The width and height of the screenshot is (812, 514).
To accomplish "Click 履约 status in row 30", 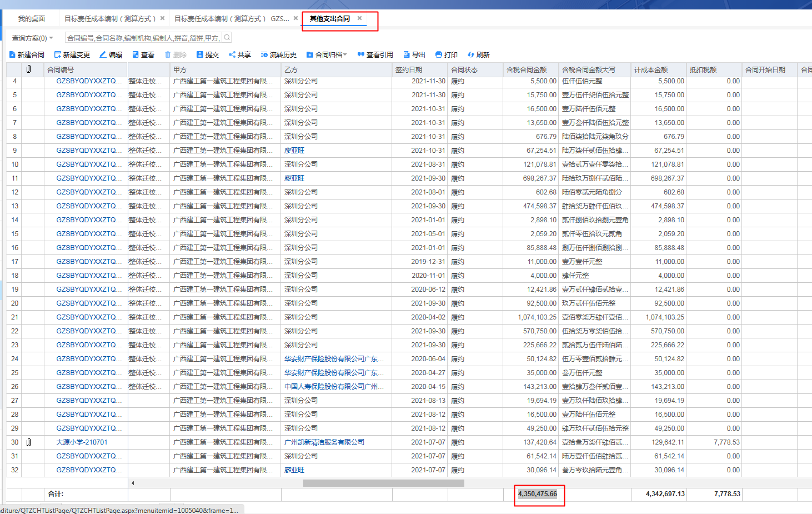I will click(458, 442).
